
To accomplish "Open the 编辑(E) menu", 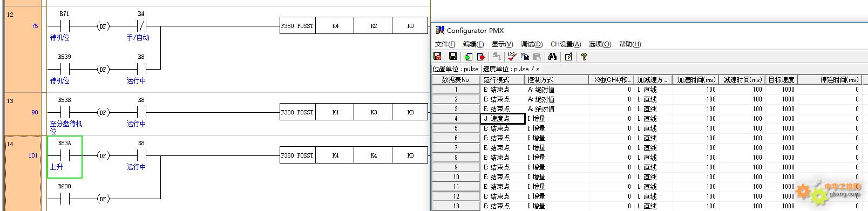I will (473, 44).
